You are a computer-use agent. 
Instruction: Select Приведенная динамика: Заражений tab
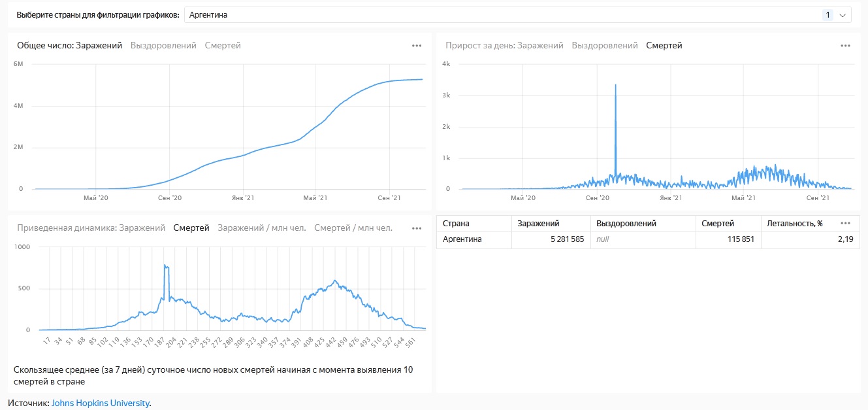[91, 228]
